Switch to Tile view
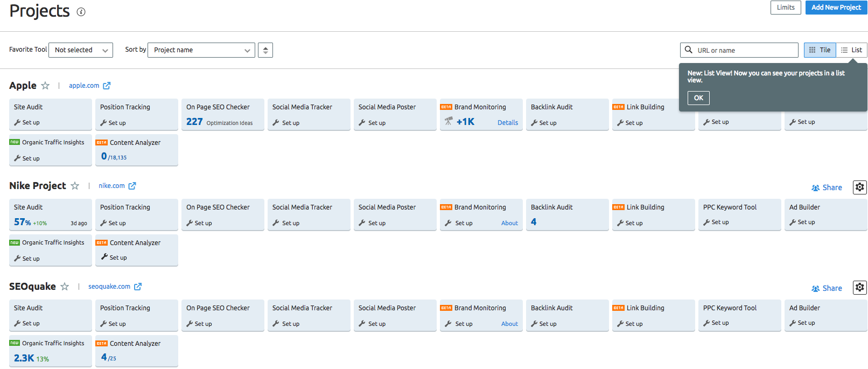The height and width of the screenshot is (369, 868). pyautogui.click(x=820, y=50)
